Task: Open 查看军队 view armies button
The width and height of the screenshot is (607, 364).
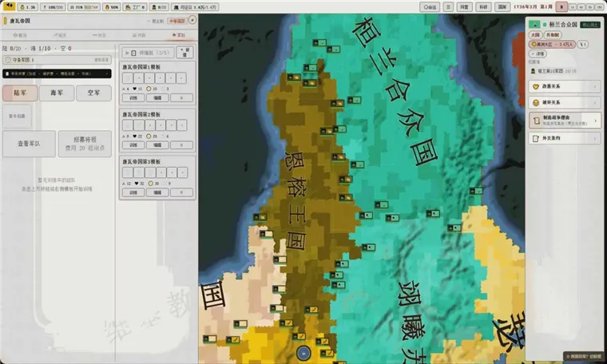Action: 29,144
